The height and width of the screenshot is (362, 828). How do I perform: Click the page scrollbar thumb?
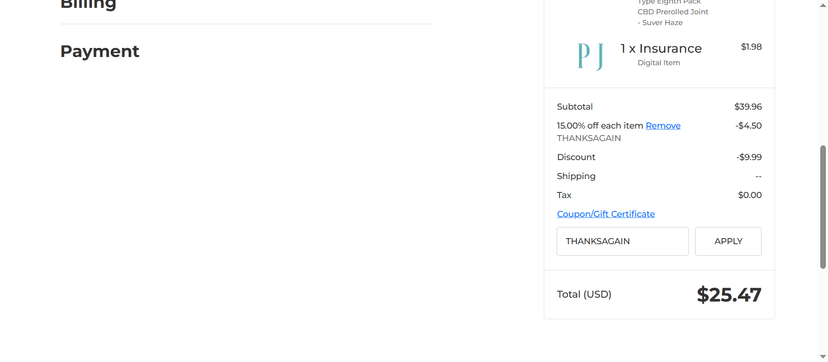pyautogui.click(x=823, y=206)
